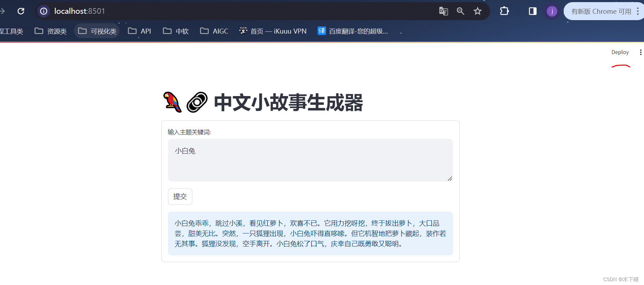The image size is (644, 285).
Task: Click the 中文小故事生成器 heading
Action: [x=288, y=103]
